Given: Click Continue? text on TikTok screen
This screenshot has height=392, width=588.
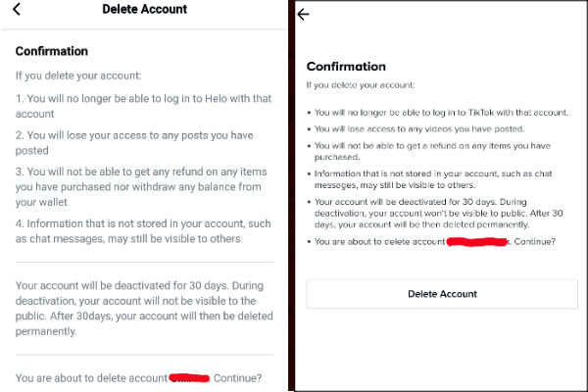Looking at the screenshot, I should [534, 241].
